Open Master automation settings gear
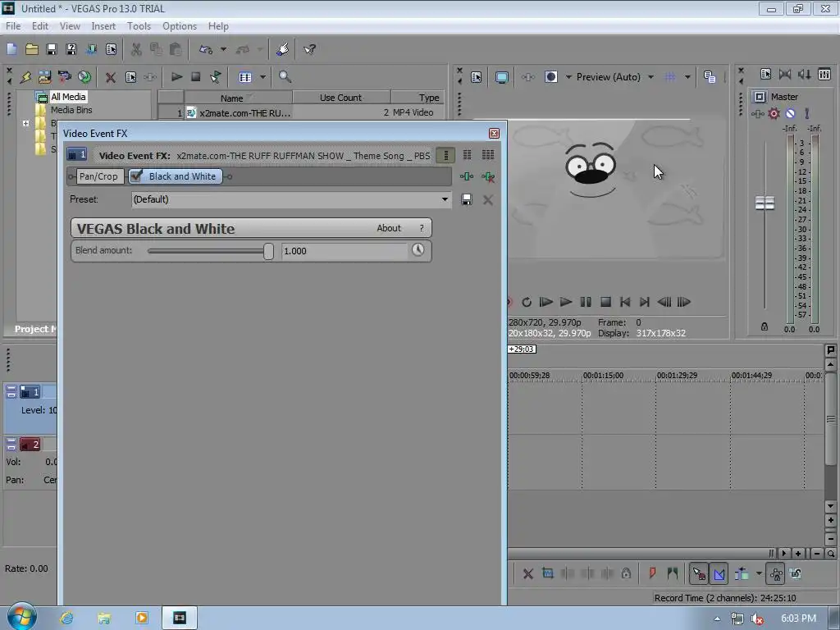Screen dimensions: 840x630 coord(774,113)
